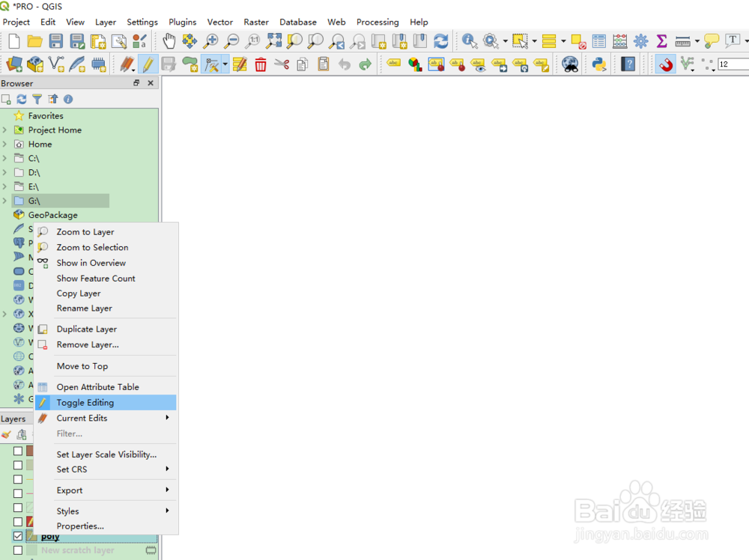The image size is (749, 560).
Task: Enable snapping with the red magnet icon
Action: pos(665,64)
